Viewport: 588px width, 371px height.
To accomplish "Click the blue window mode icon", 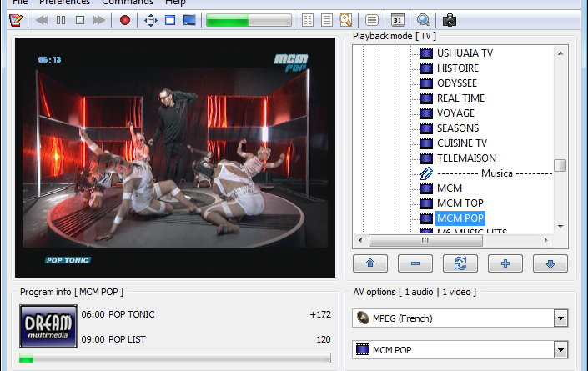I will coord(170,20).
